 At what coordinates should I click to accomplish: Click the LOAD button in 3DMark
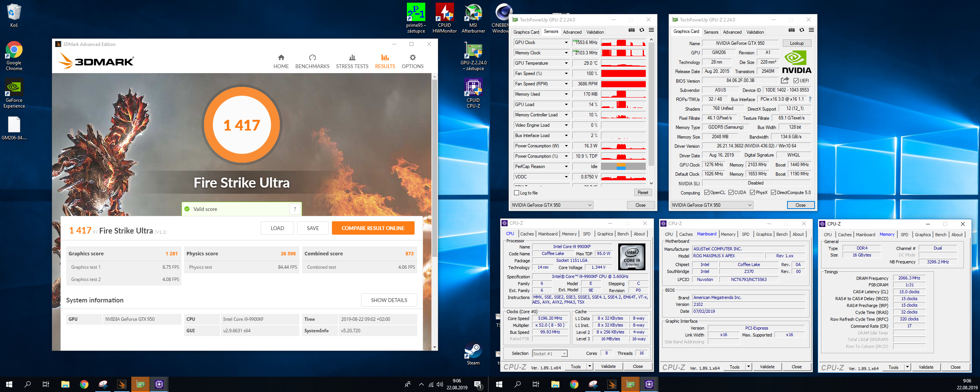[277, 228]
